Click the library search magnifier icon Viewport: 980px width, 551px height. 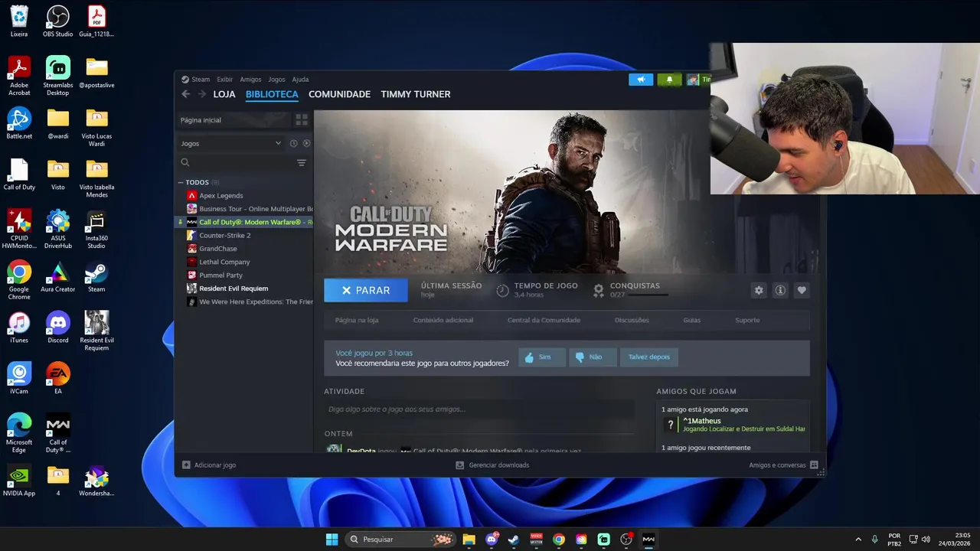[x=185, y=162]
